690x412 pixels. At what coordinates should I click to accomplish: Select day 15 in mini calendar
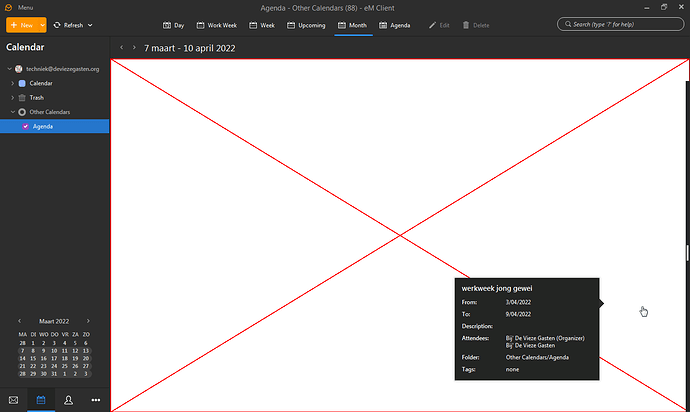33,358
